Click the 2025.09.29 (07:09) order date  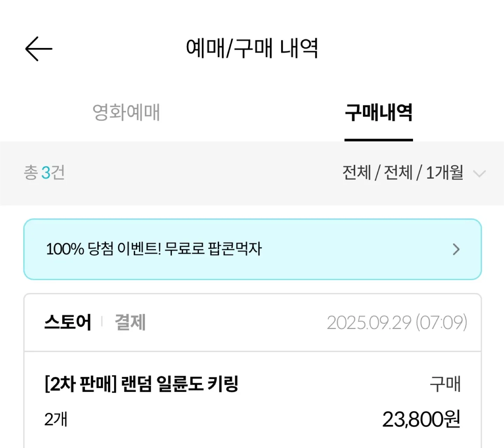[x=397, y=322]
